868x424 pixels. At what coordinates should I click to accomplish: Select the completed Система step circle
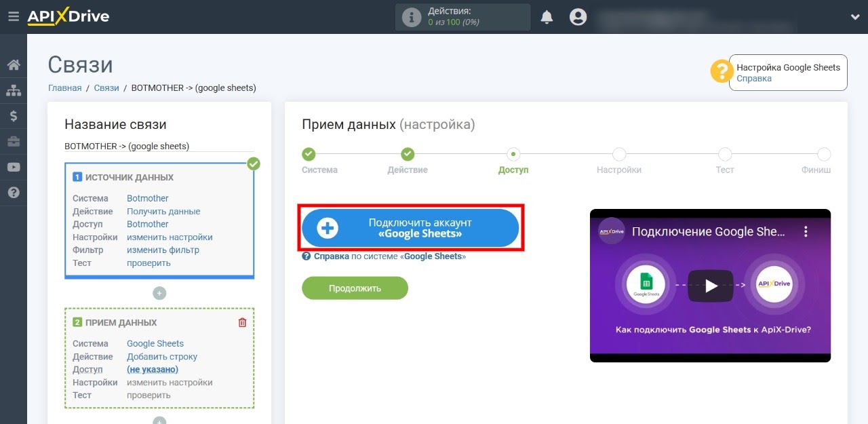point(309,154)
